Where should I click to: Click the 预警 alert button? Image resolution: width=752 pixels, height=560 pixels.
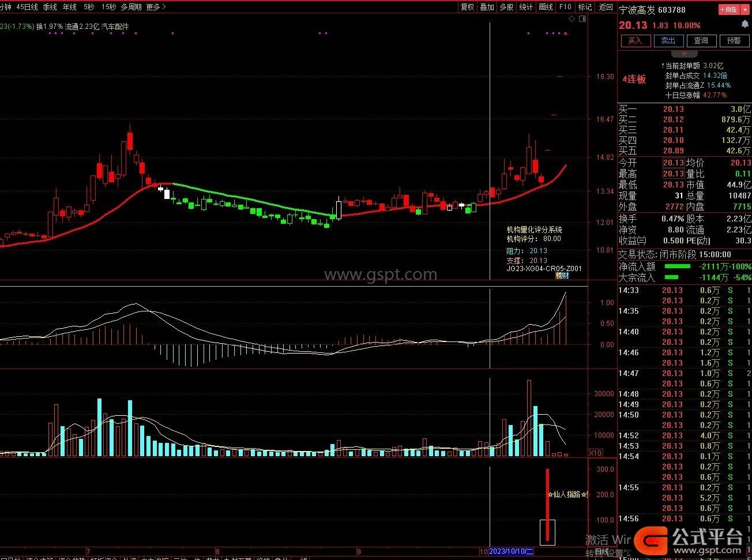(734, 41)
